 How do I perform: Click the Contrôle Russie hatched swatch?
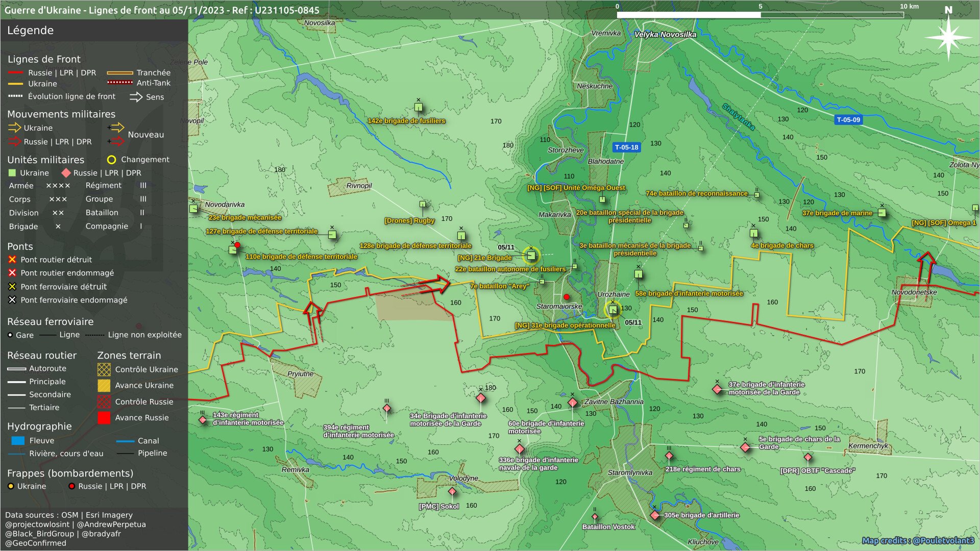click(x=104, y=402)
